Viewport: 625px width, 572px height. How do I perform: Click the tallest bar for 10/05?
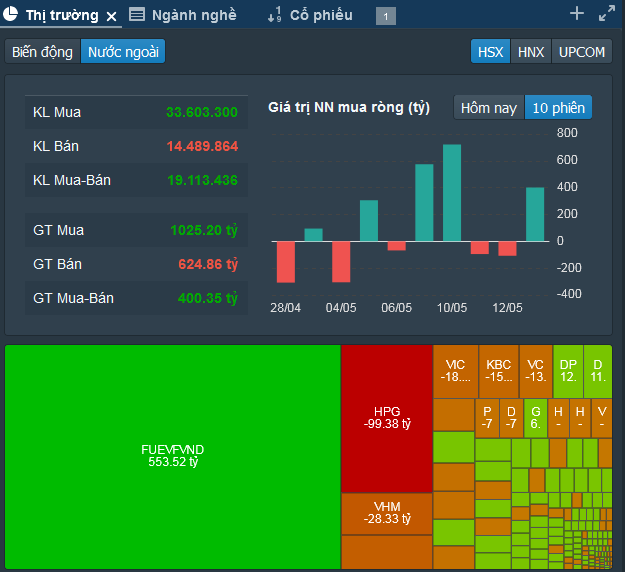coord(452,193)
